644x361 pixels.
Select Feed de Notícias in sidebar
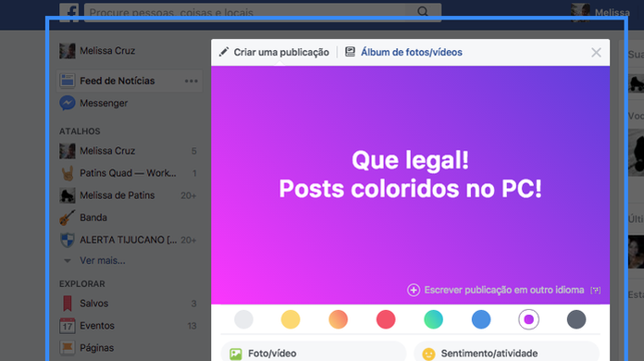(129, 81)
